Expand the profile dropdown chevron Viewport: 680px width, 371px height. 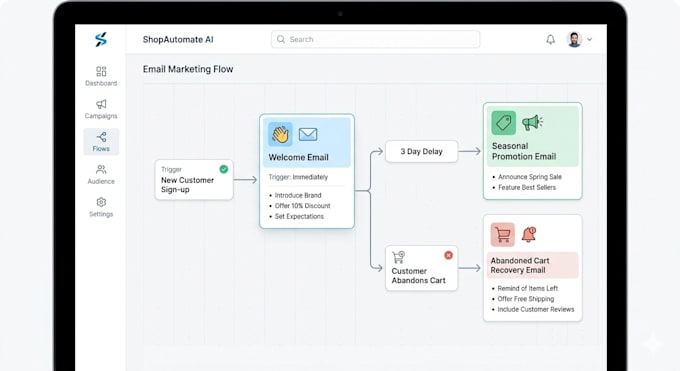tap(589, 39)
